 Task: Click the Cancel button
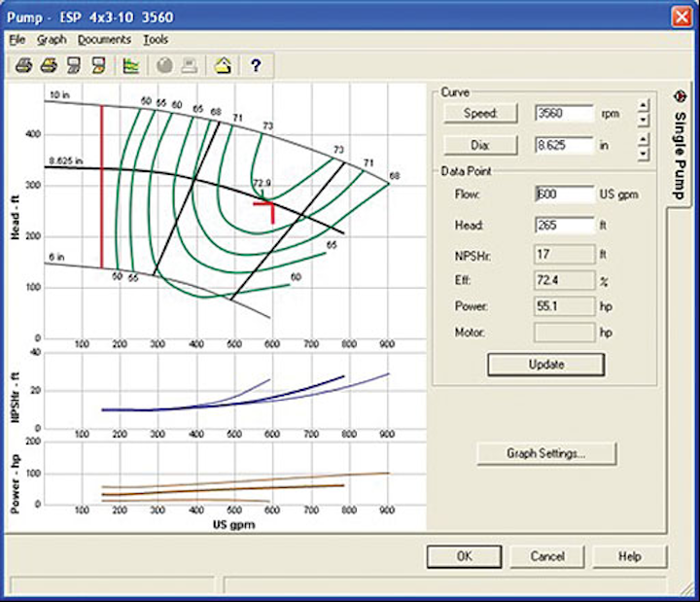pos(547,556)
